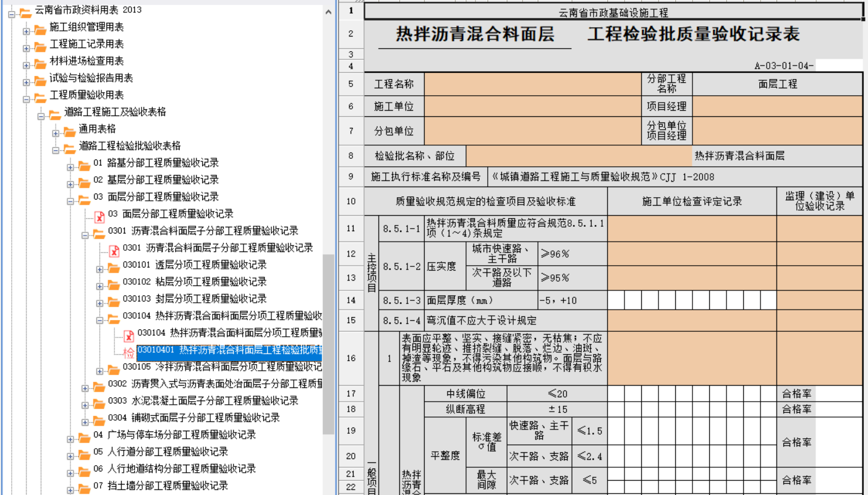The width and height of the screenshot is (868, 495).
Task: Click 施工单位检查评定记录 cell for item 8.5.1-1
Action: [x=692, y=229]
